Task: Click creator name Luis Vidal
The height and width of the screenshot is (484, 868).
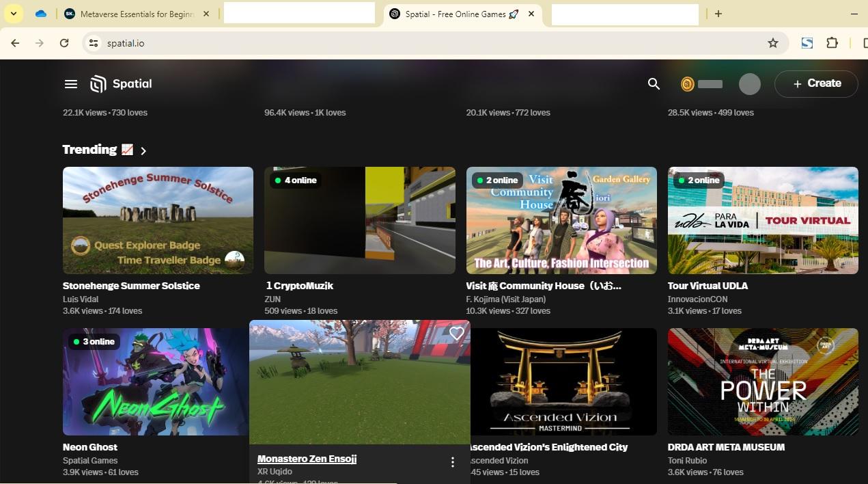Action: [81, 299]
